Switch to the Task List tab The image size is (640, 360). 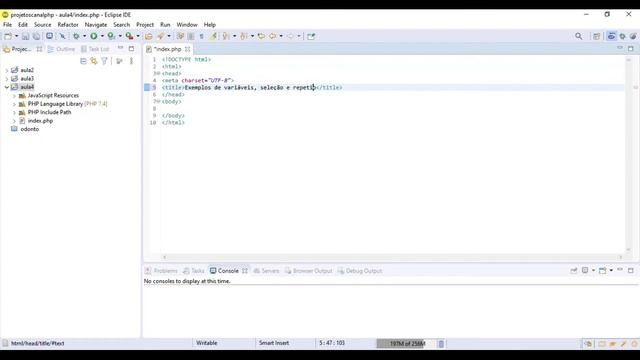click(x=95, y=49)
